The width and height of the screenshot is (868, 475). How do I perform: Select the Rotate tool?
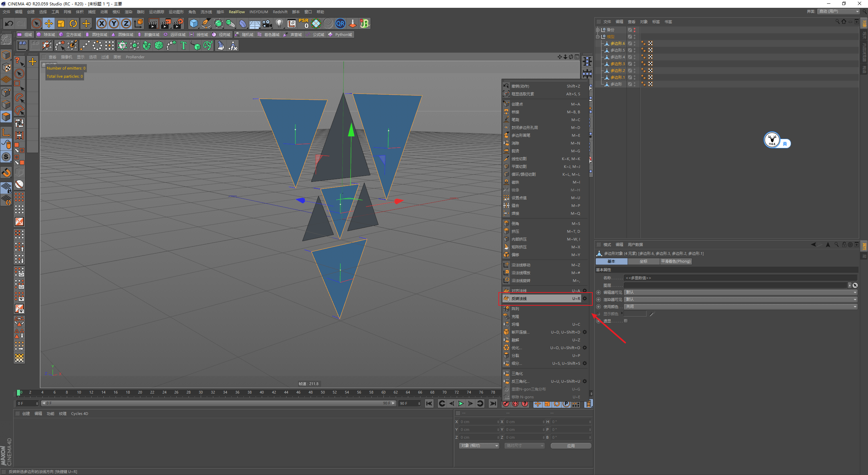[73, 23]
